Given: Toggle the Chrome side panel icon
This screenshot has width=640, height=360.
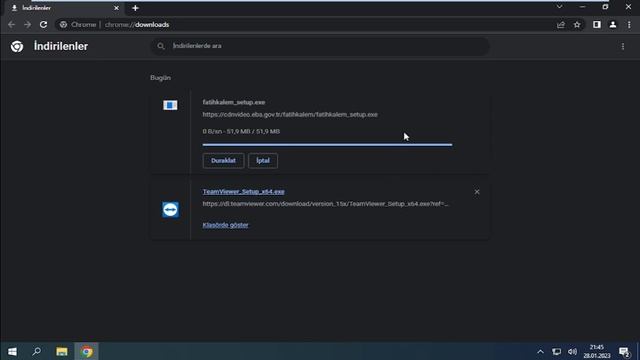Looking at the screenshot, I should [x=597, y=25].
